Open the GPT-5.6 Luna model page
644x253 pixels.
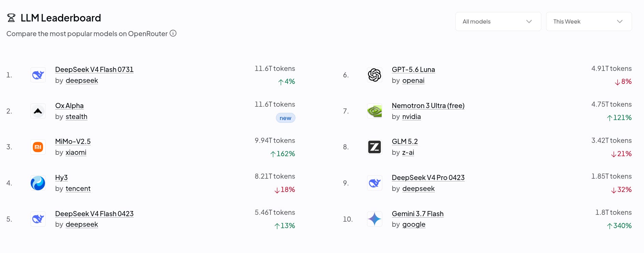(x=413, y=70)
